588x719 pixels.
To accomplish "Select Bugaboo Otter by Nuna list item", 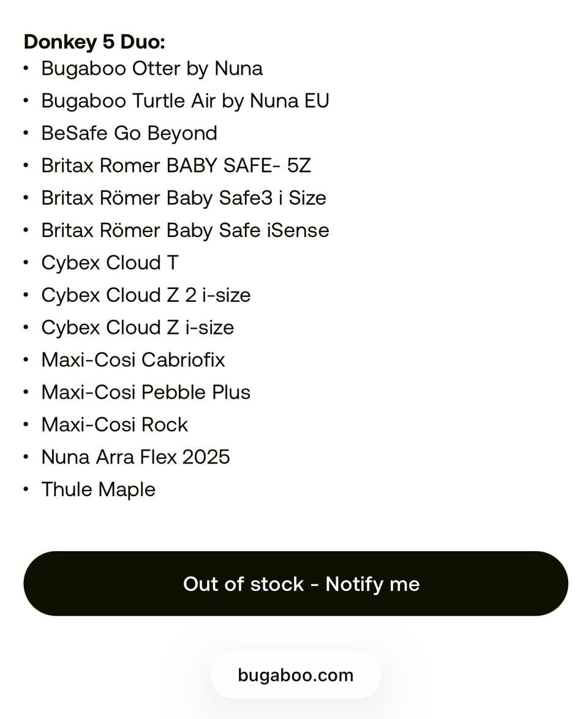I will [152, 69].
